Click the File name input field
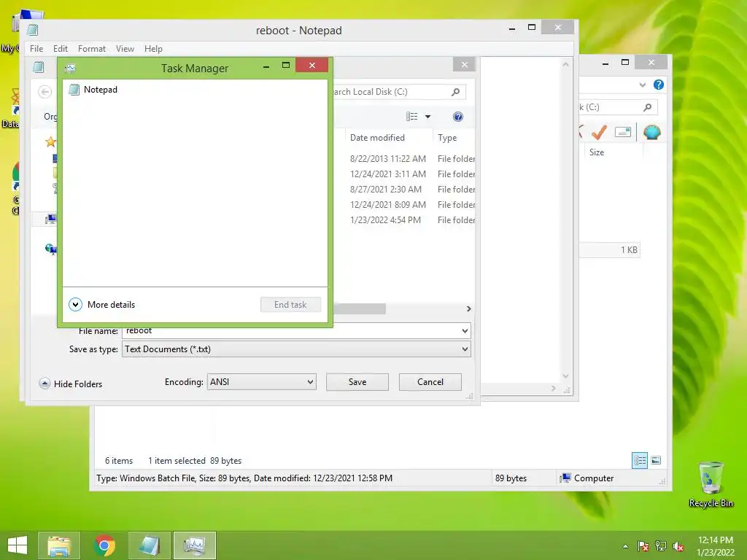The height and width of the screenshot is (560, 747). (290, 330)
